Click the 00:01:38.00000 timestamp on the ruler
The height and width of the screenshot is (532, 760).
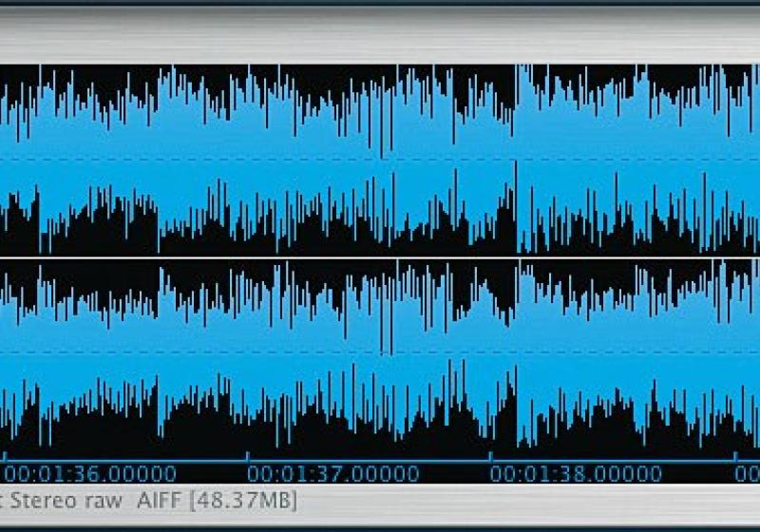click(x=577, y=474)
